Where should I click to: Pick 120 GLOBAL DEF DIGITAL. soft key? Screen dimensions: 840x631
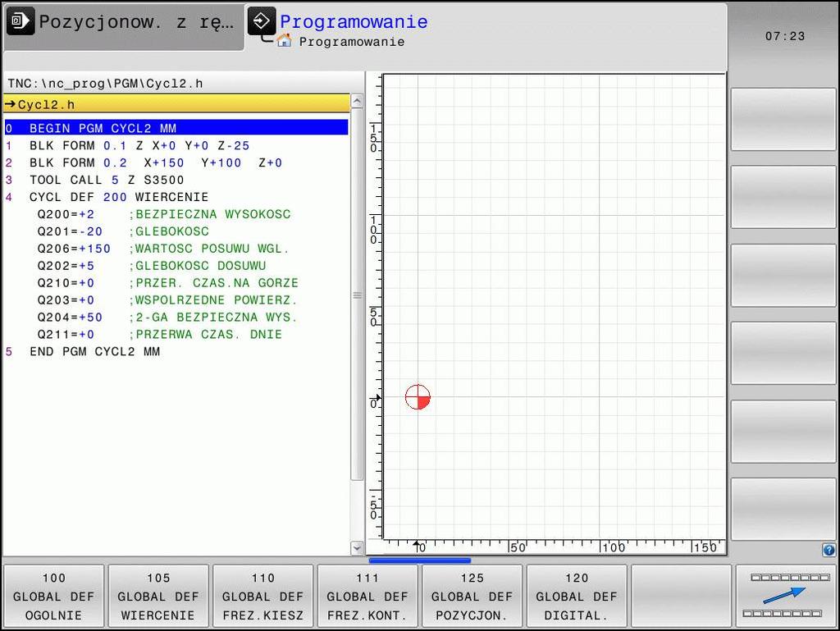[x=577, y=596]
